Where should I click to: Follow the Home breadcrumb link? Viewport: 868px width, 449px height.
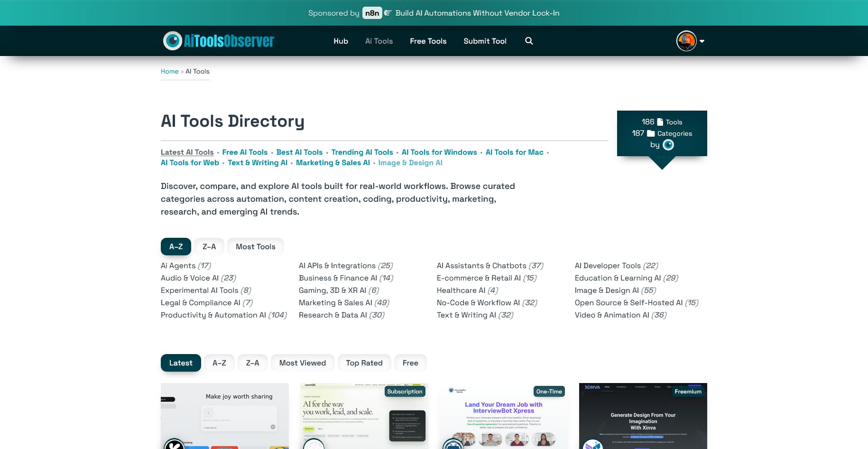170,71
